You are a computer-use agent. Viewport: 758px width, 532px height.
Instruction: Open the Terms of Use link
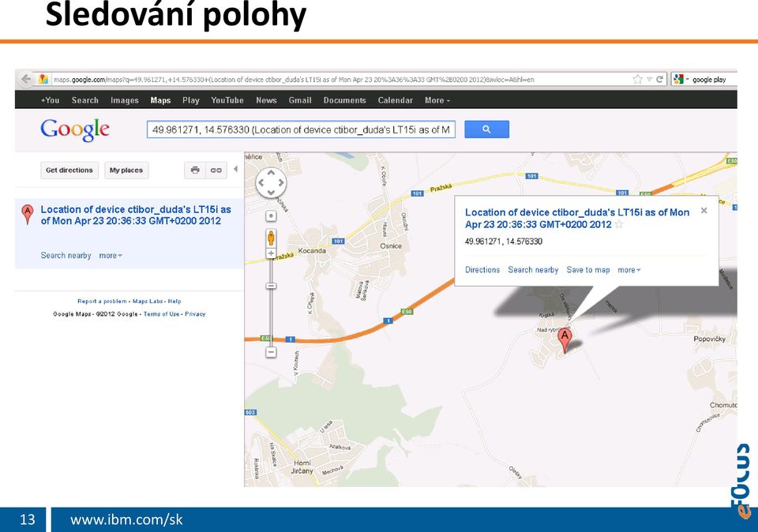click(x=161, y=314)
